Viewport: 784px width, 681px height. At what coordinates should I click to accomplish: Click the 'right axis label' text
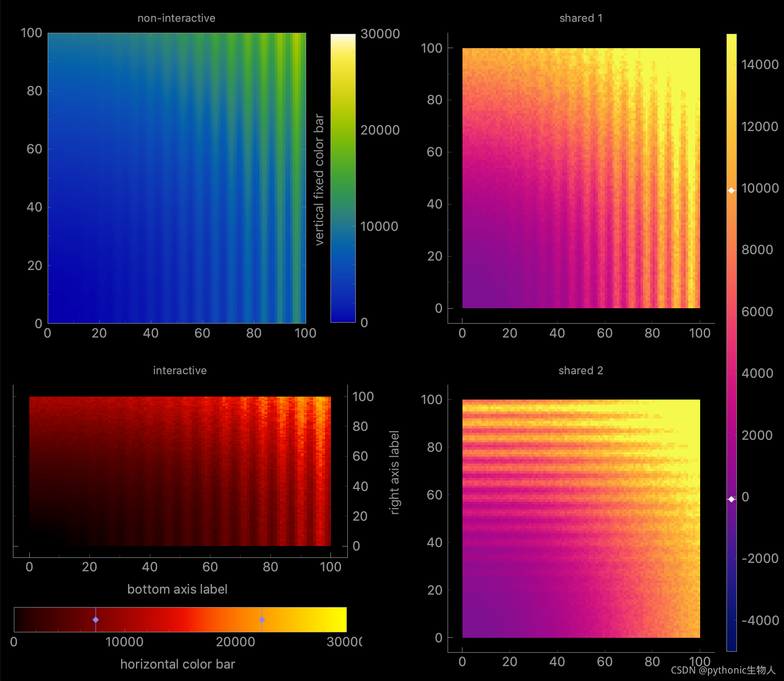(x=394, y=473)
